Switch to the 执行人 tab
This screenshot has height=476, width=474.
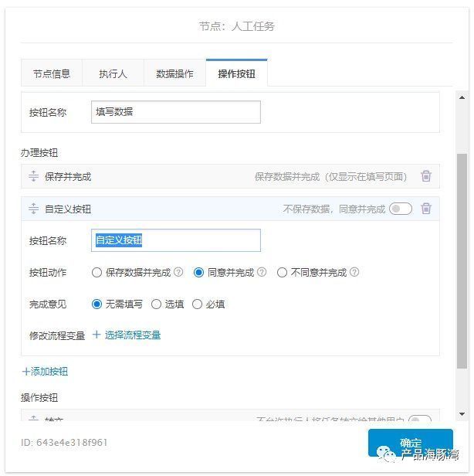click(113, 73)
